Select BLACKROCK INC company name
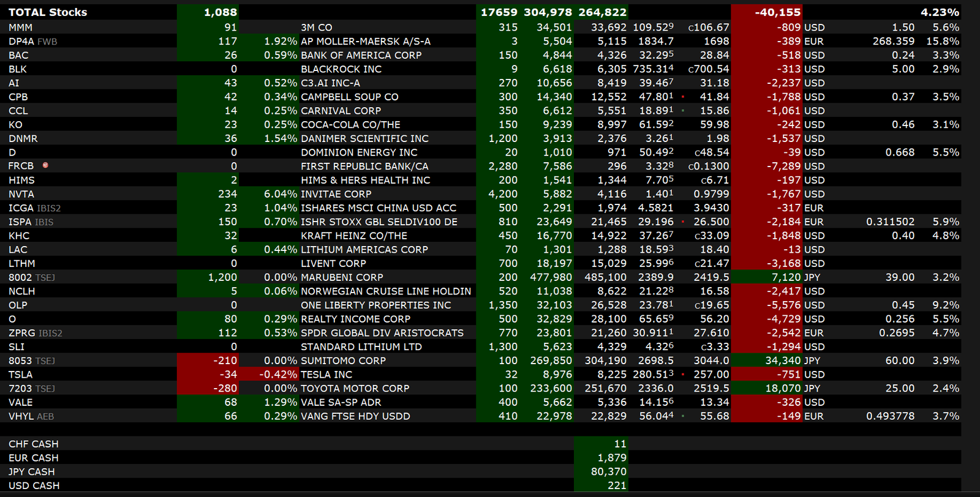The width and height of the screenshot is (980, 497). pyautogui.click(x=341, y=69)
